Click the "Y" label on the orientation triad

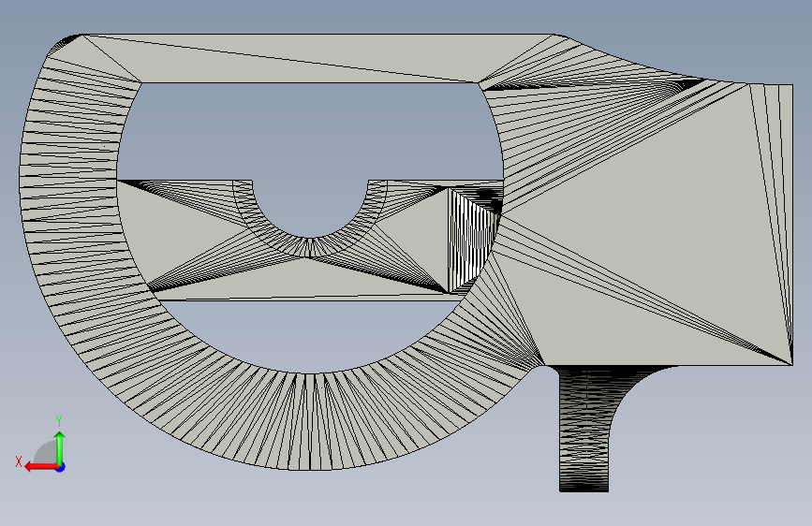[59, 420]
